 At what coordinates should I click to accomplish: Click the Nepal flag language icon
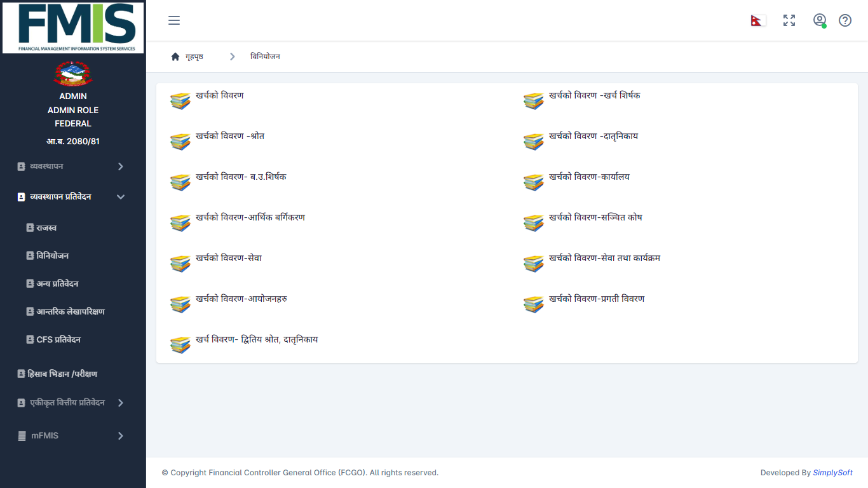tap(758, 20)
